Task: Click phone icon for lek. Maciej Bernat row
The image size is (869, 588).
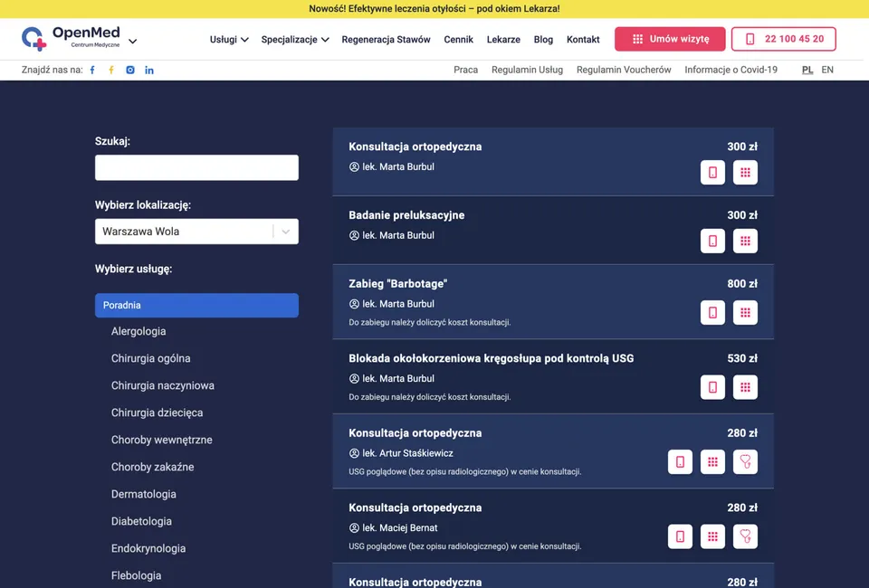Action: (680, 536)
